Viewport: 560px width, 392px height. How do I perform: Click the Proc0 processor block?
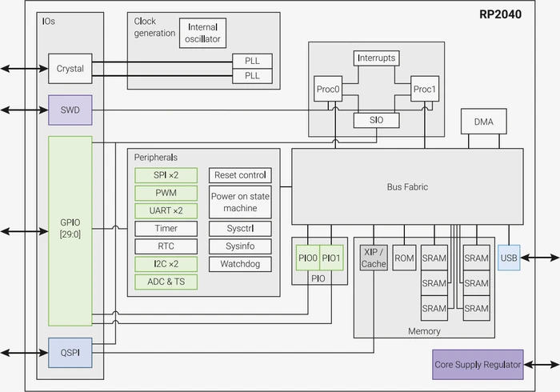tap(328, 89)
